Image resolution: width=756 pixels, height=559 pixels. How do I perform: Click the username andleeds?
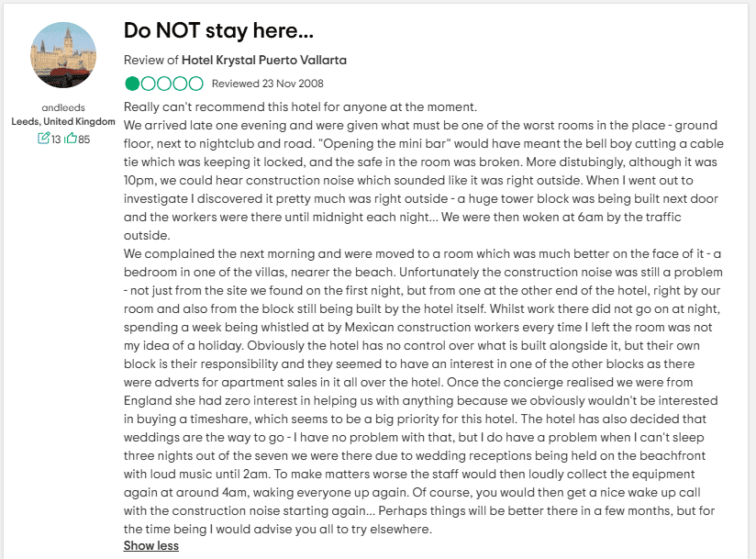pyautogui.click(x=63, y=107)
